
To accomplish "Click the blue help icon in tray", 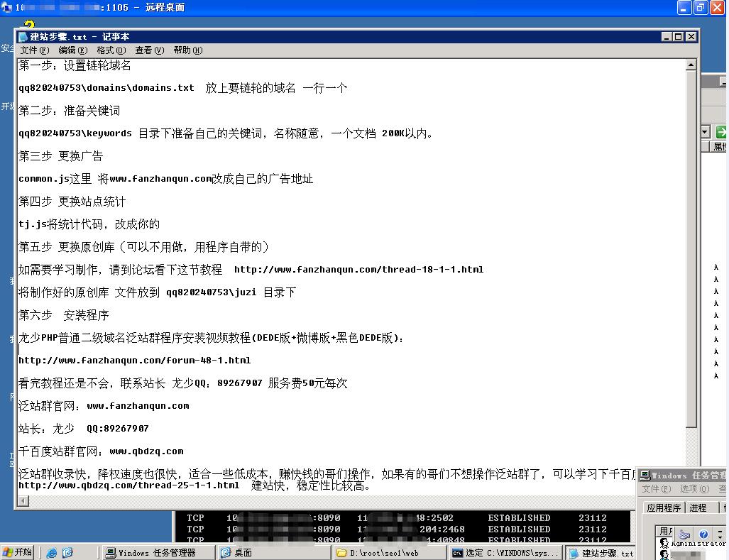I will pyautogui.click(x=703, y=534).
